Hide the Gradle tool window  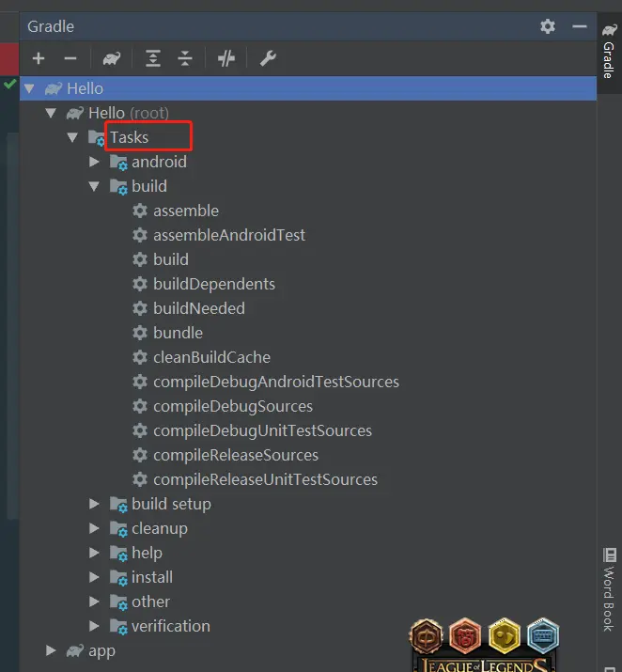[580, 26]
